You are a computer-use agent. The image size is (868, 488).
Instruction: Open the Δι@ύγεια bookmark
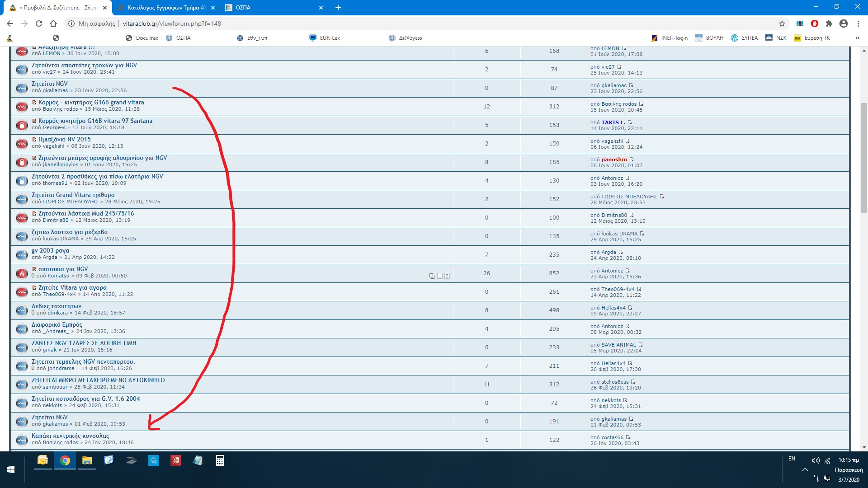click(406, 38)
